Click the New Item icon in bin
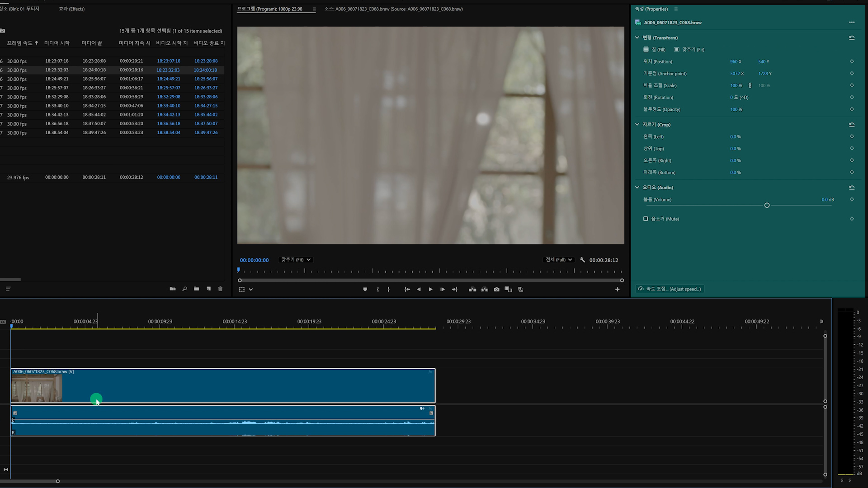This screenshot has width=868, height=488. click(208, 289)
